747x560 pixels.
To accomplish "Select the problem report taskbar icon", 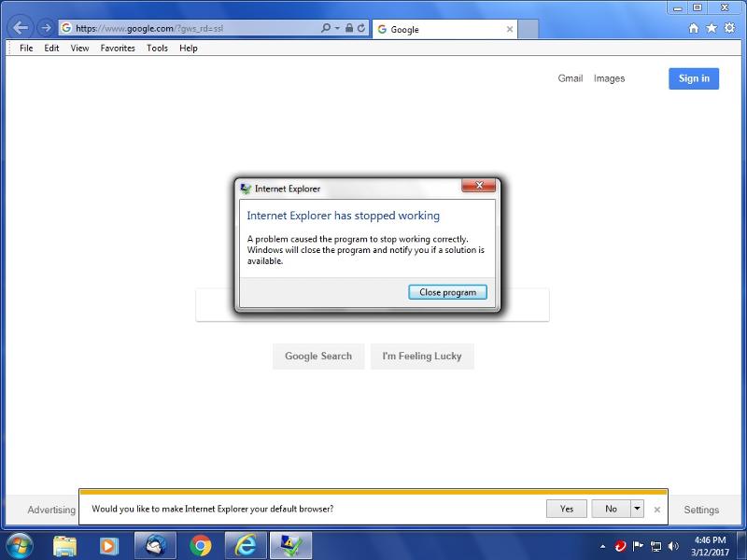I will [290, 546].
